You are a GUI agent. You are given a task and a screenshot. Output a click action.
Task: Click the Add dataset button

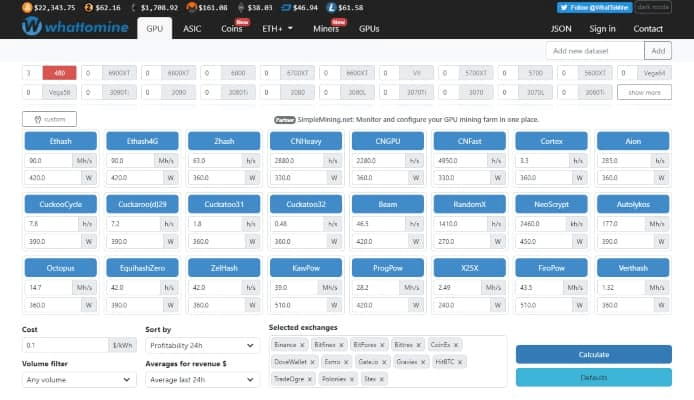coord(658,51)
